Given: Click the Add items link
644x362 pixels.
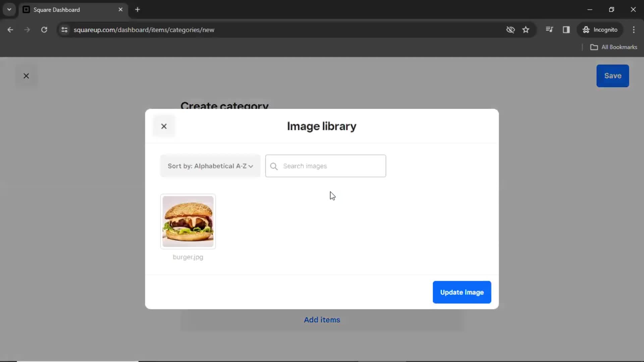Looking at the screenshot, I should pyautogui.click(x=322, y=320).
